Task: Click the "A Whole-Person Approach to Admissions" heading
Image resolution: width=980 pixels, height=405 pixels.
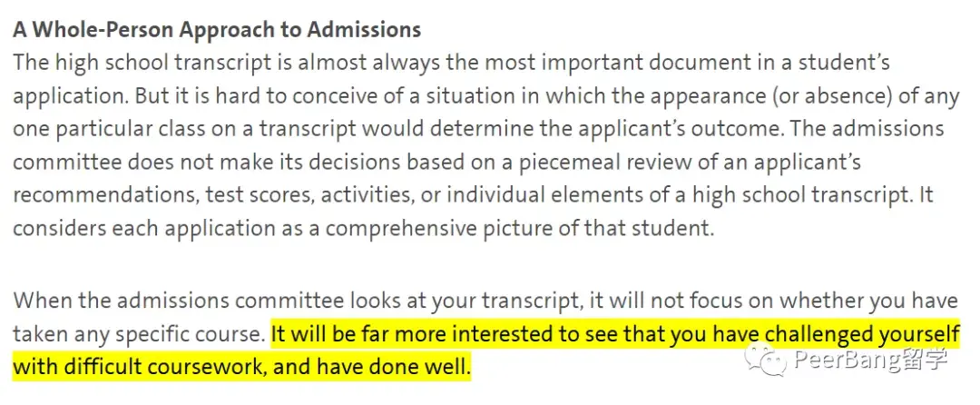Action: [x=217, y=30]
